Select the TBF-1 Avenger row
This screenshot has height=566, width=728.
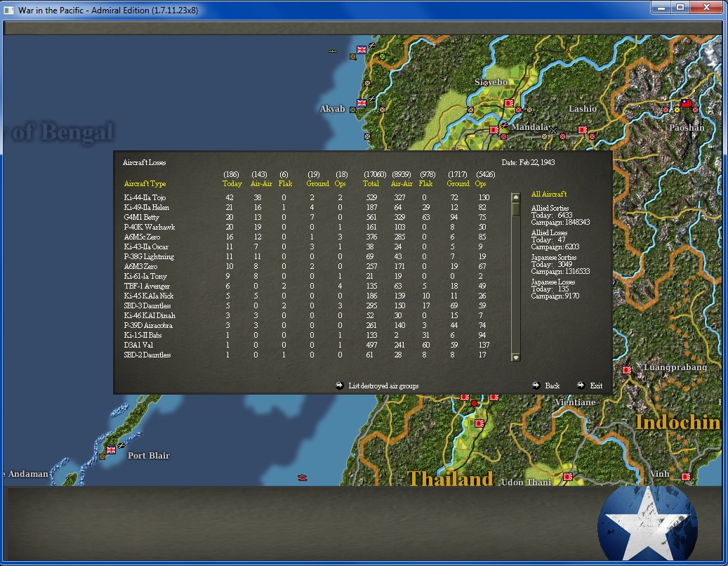307,286
